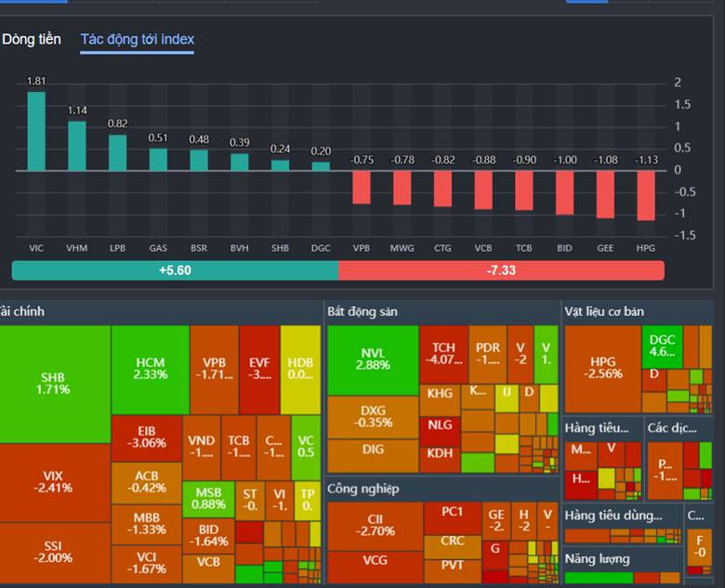Click the Bất động sản sector header

pos(362,312)
